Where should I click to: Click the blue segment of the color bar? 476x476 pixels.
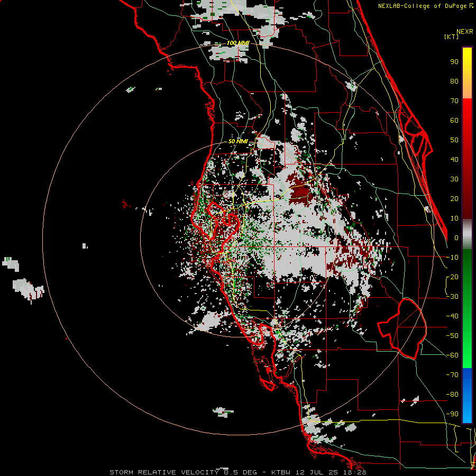tap(467, 396)
